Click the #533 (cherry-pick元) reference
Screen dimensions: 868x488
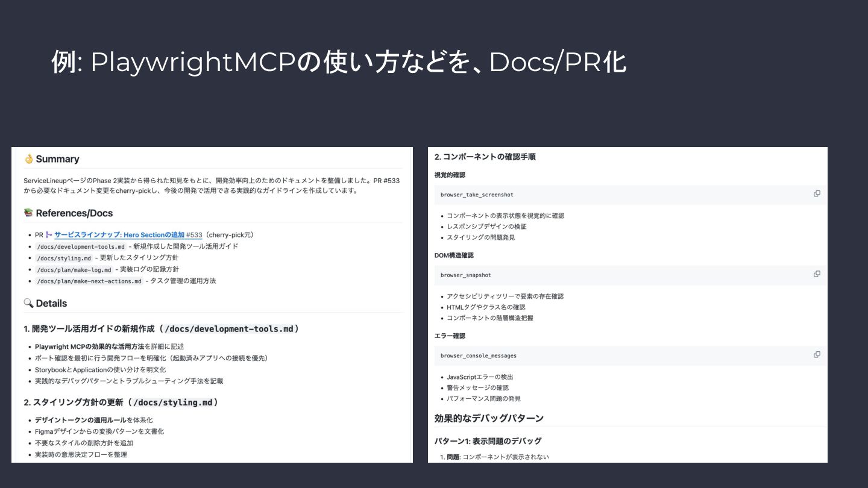tap(220, 235)
